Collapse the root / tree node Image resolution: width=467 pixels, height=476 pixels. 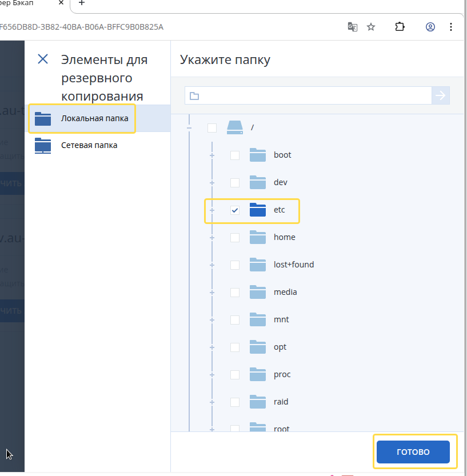coord(189,128)
